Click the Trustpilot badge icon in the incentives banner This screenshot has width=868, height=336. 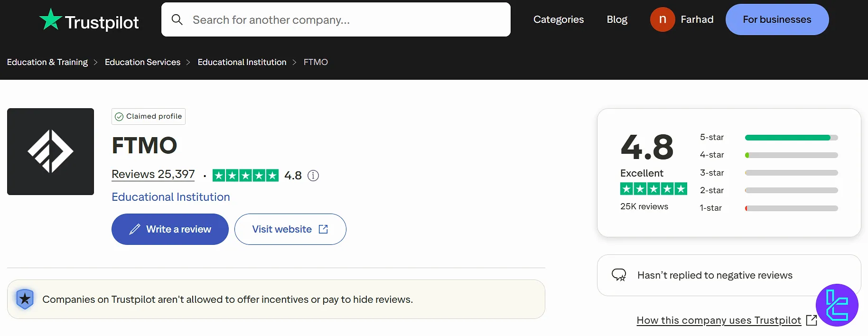[25, 299]
